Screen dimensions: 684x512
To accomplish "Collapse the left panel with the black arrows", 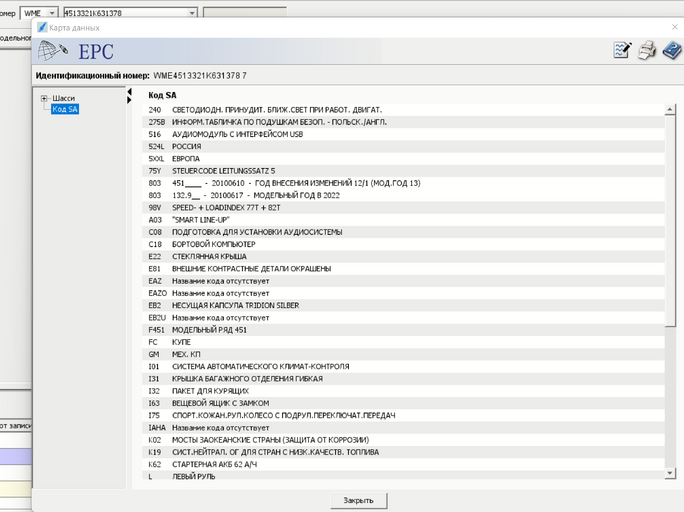I will pyautogui.click(x=129, y=96).
